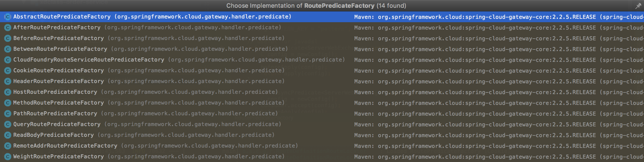This screenshot has width=644, height=162.
Task: Click the AbstractRoutePredicateFactory class icon
Action: (7, 17)
